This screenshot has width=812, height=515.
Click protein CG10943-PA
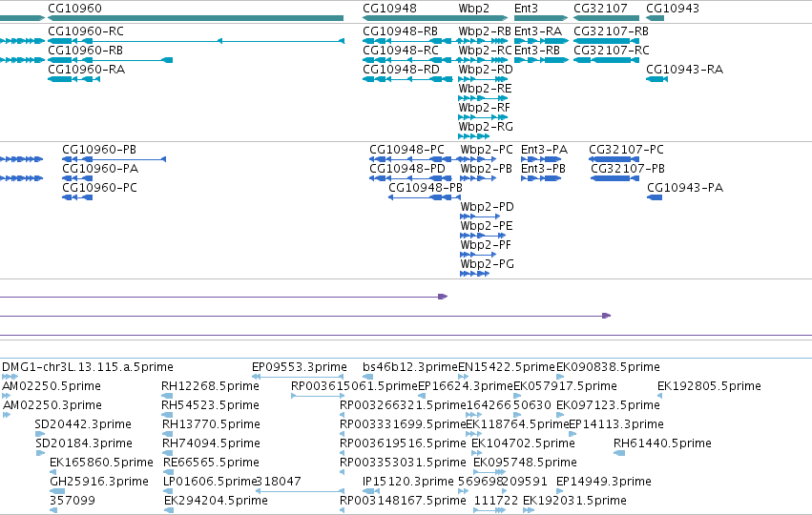[x=655, y=197]
